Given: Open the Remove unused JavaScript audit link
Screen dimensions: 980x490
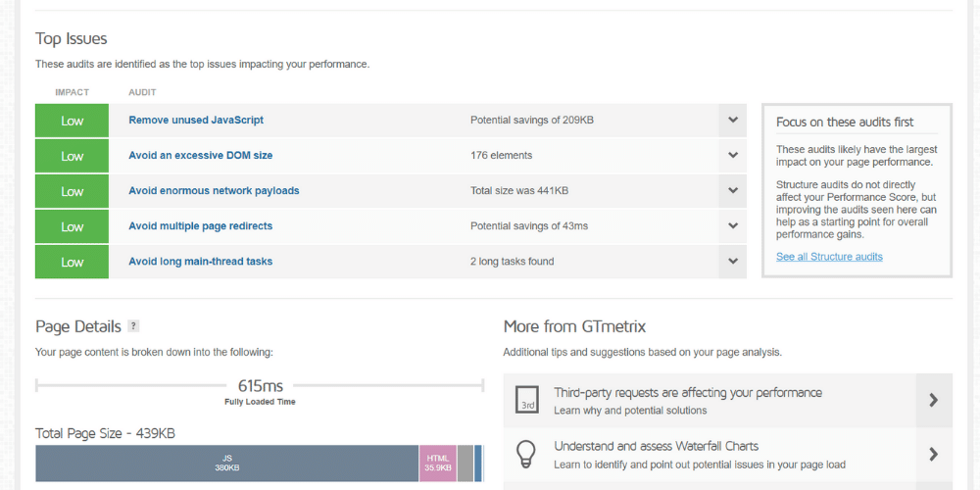Looking at the screenshot, I should click(x=196, y=120).
